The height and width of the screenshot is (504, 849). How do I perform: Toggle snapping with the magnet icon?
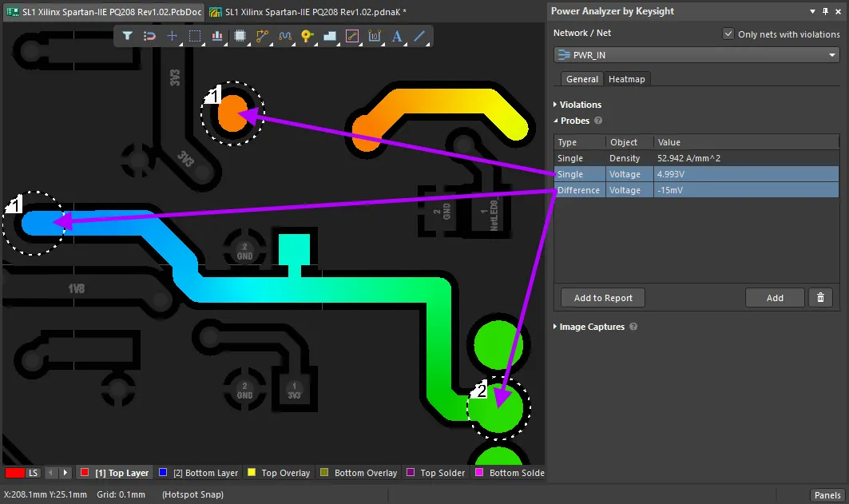pos(151,36)
